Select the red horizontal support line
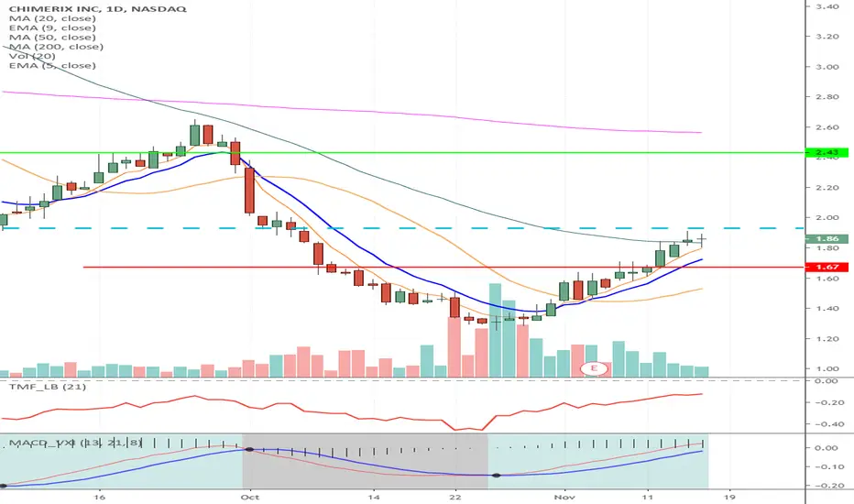Viewport: 854px width, 504px height. coord(443,267)
